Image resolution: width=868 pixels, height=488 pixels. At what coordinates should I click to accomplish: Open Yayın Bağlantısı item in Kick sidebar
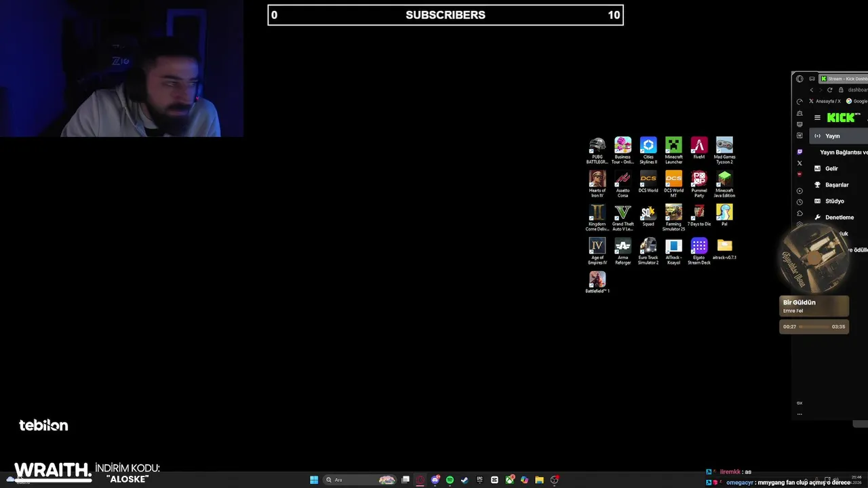point(844,152)
